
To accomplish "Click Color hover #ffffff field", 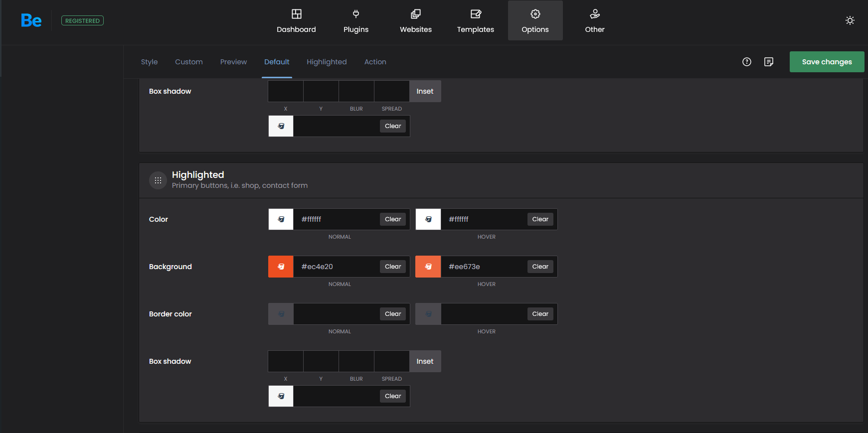I will tap(484, 219).
